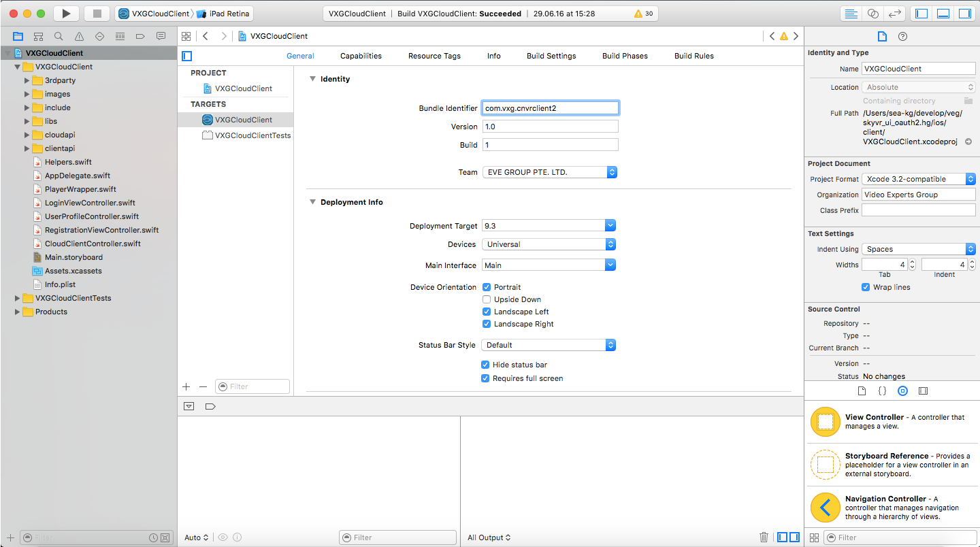
Task: Open the Breakpoint navigator
Action: (x=140, y=36)
